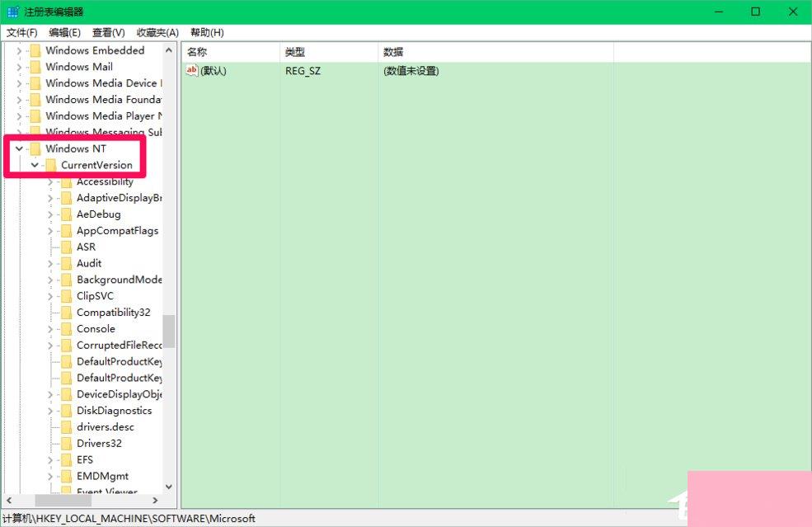Expand the Audit registry key
Image resolution: width=812 pixels, height=527 pixels.
[x=49, y=263]
